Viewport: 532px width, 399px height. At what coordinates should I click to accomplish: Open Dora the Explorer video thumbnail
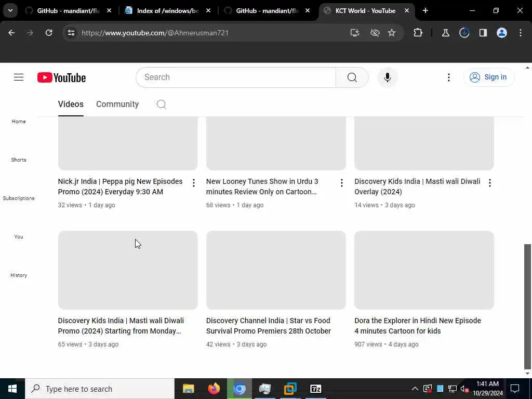424,270
